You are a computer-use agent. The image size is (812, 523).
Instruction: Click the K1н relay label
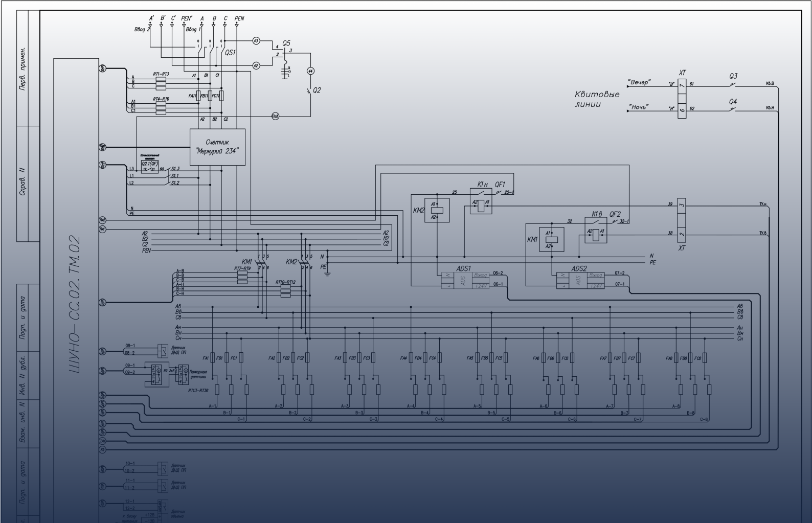483,184
